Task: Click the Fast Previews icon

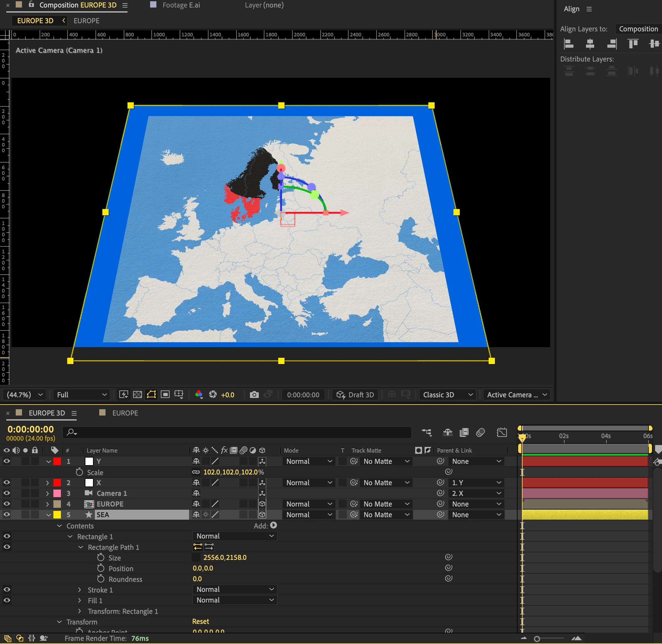Action: pyautogui.click(x=123, y=394)
